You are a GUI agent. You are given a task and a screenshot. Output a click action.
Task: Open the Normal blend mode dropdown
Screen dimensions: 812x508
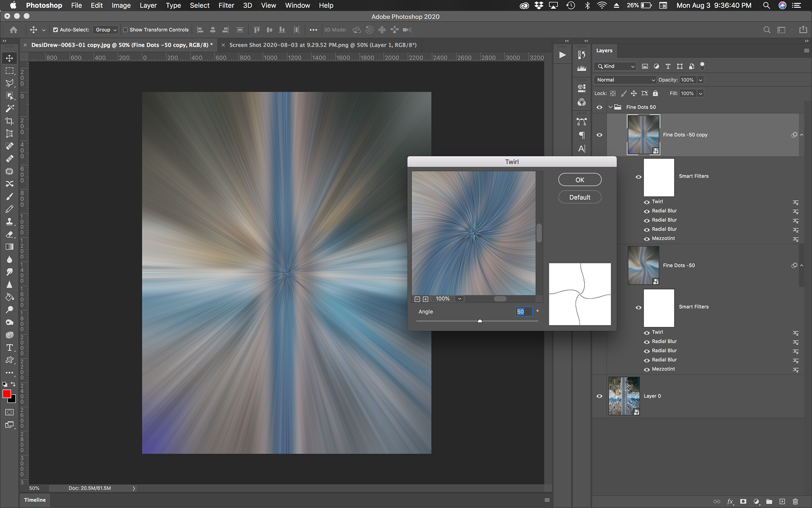pyautogui.click(x=625, y=80)
